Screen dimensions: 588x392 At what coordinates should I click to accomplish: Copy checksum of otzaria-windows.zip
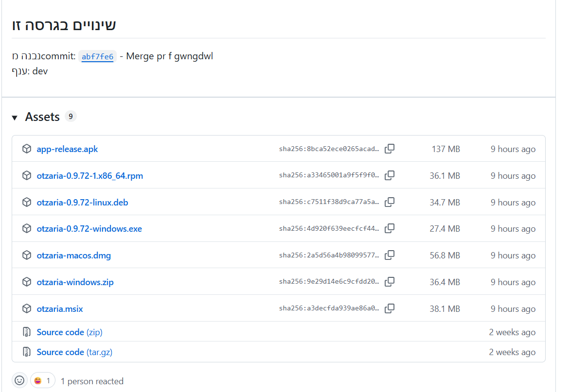tap(390, 282)
